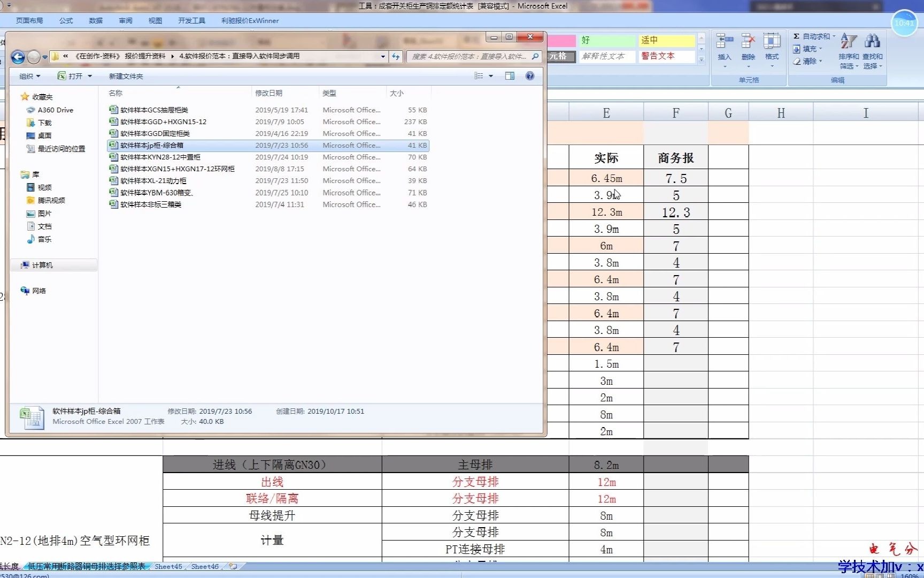Image resolution: width=924 pixels, height=578 pixels.
Task: Click the Desktop (桌面) sidebar icon
Action: pyautogui.click(x=31, y=135)
